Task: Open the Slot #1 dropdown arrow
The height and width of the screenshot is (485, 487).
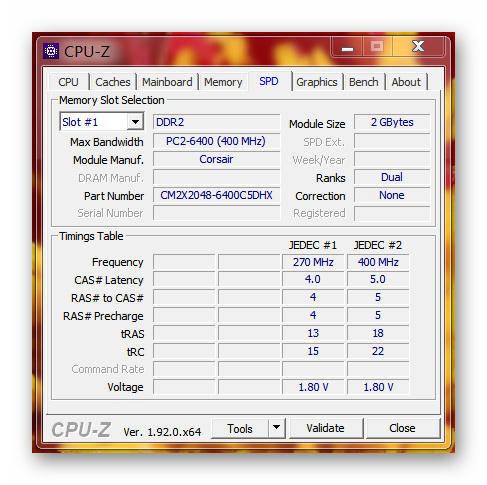Action: coord(135,122)
